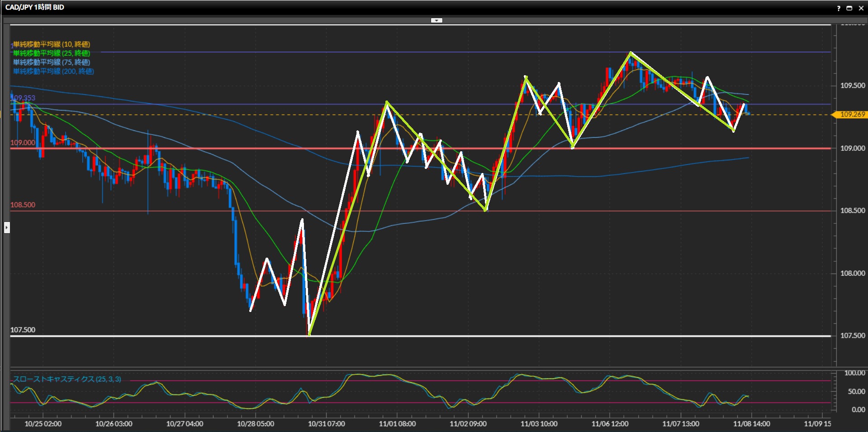Select the 25-period 単純移動平均線 label
Screen dimensions: 868x432
point(51,53)
